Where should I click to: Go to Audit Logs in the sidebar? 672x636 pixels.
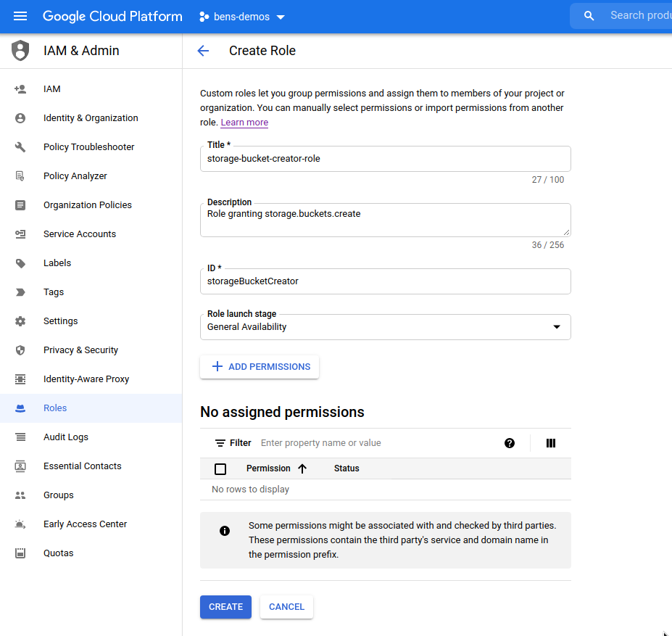pos(66,437)
